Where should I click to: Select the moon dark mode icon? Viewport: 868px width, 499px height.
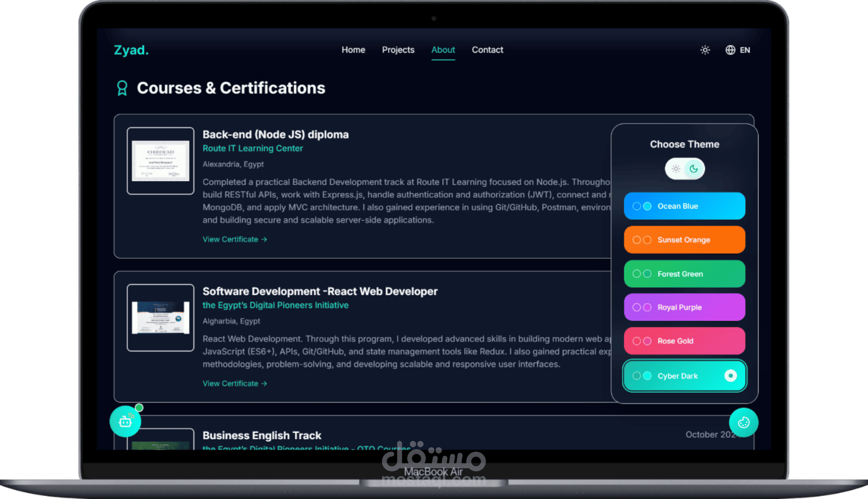(x=693, y=169)
